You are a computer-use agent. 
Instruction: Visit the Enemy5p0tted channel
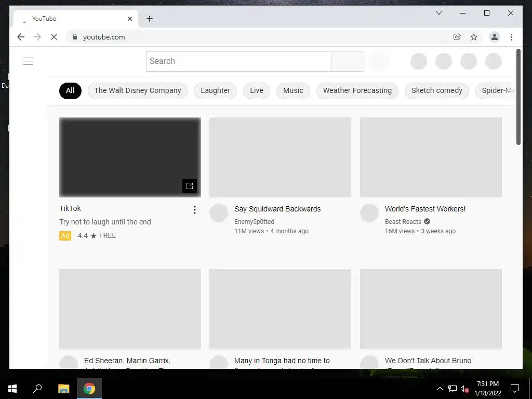tap(254, 221)
